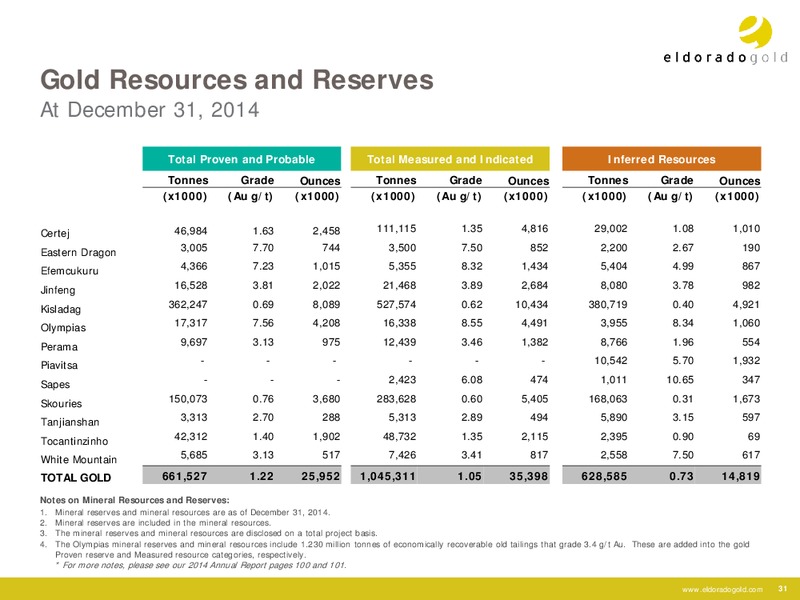Click total measured ounces 35,398
800x600 pixels.
coord(529,477)
